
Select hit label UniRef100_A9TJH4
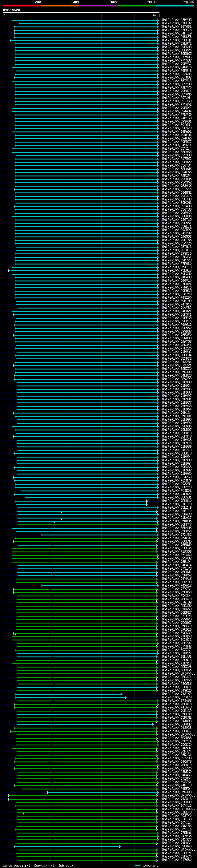[x=177, y=98]
